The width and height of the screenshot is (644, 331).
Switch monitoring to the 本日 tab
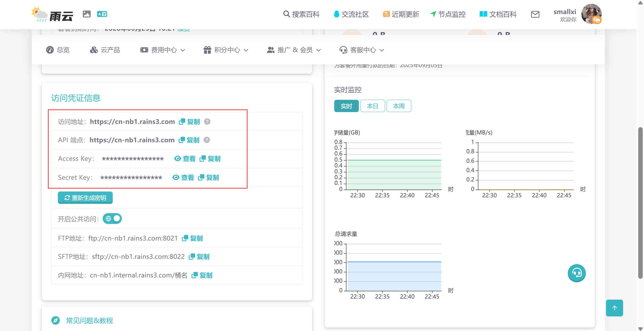pyautogui.click(x=372, y=106)
